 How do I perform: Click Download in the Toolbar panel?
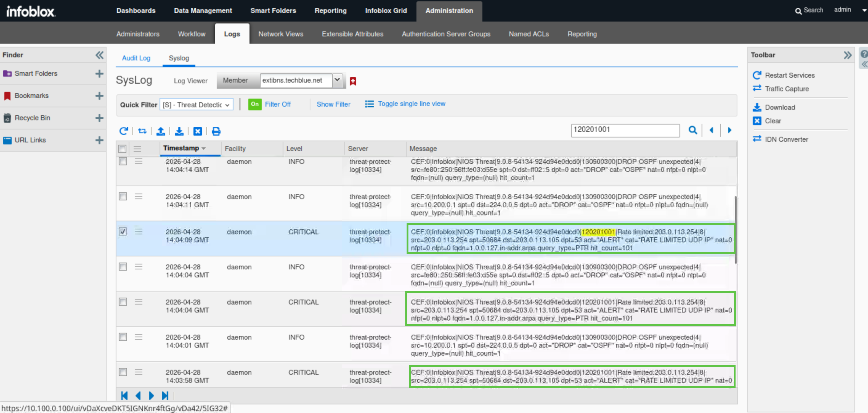coord(780,107)
